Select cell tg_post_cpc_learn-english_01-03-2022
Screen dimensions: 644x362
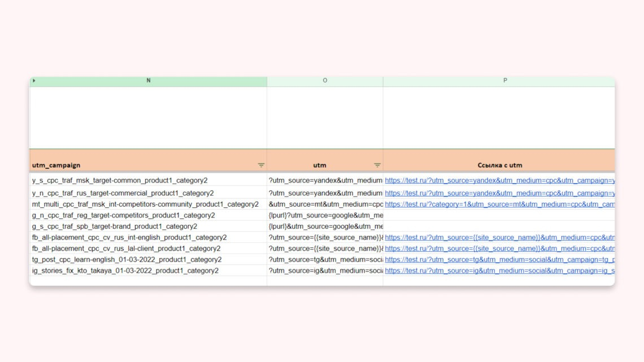point(148,259)
